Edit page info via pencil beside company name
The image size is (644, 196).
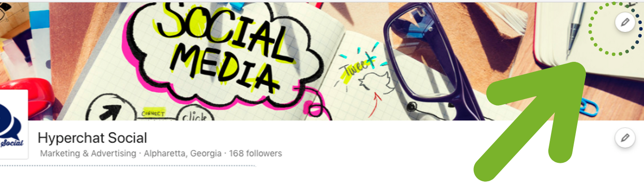pyautogui.click(x=625, y=137)
